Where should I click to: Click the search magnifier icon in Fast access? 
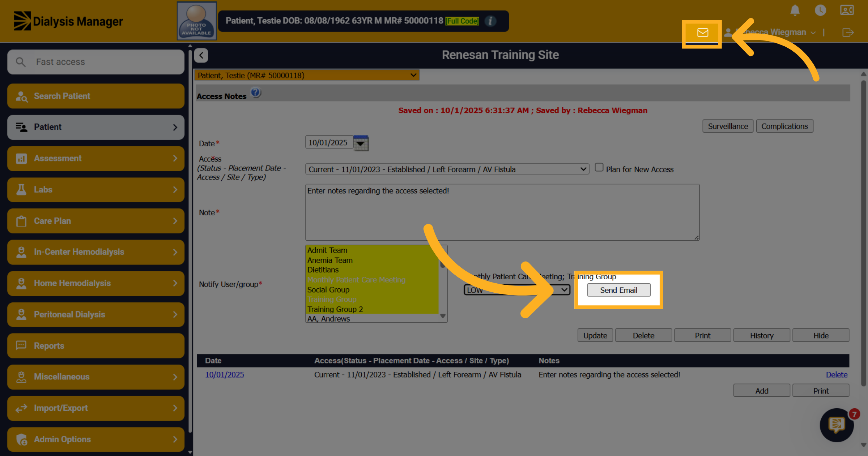click(x=21, y=62)
